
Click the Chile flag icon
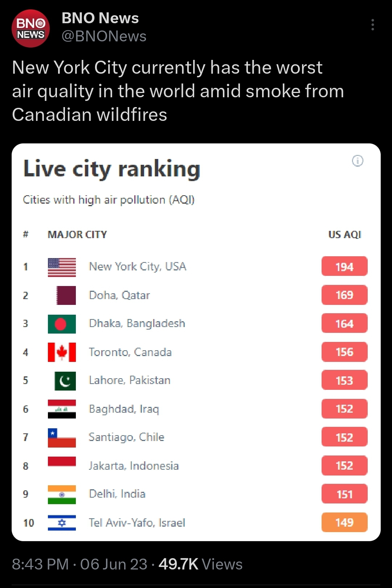(x=62, y=438)
